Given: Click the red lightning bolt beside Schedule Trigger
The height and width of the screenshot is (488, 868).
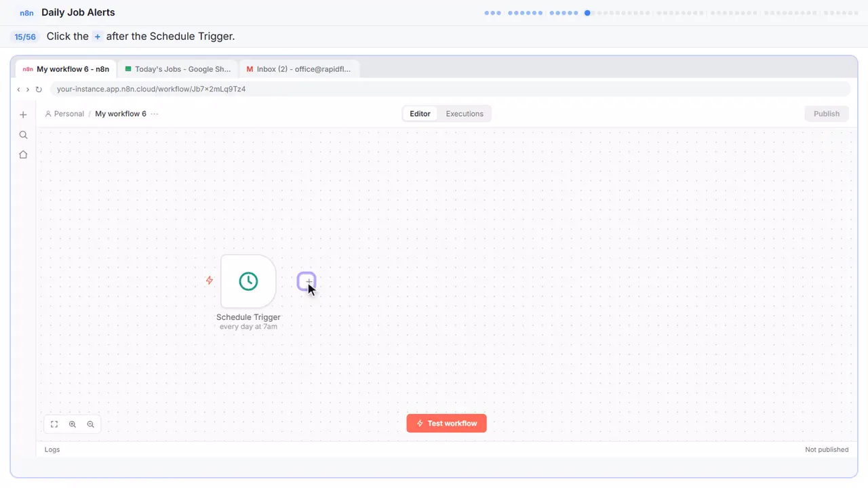Looking at the screenshot, I should [210, 281].
